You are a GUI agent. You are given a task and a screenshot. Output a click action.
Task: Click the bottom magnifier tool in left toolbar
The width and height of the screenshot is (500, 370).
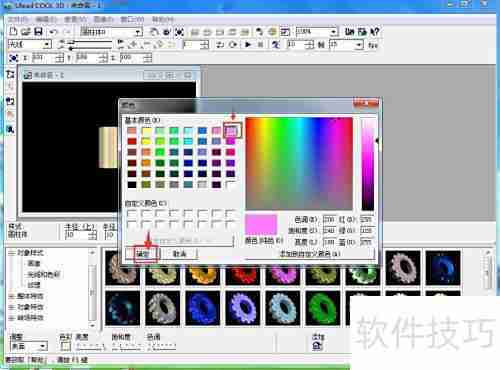tap(10, 129)
